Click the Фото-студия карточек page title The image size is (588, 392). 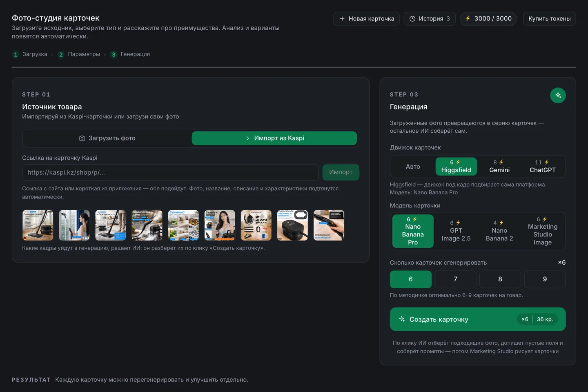pyautogui.click(x=56, y=18)
